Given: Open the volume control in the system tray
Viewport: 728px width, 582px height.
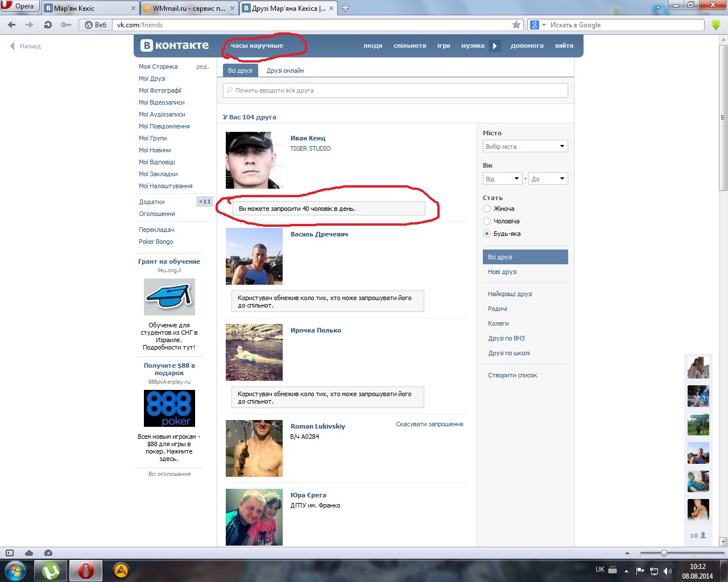Looking at the screenshot, I should click(668, 571).
